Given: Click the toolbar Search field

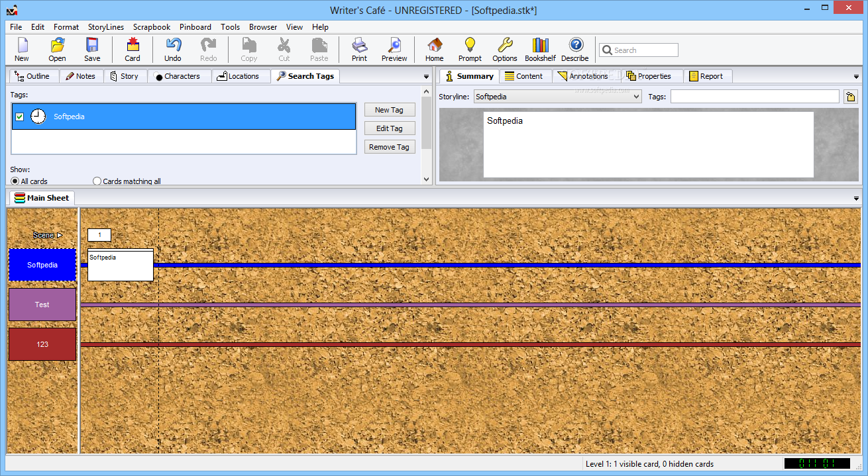Looking at the screenshot, I should tap(639, 50).
